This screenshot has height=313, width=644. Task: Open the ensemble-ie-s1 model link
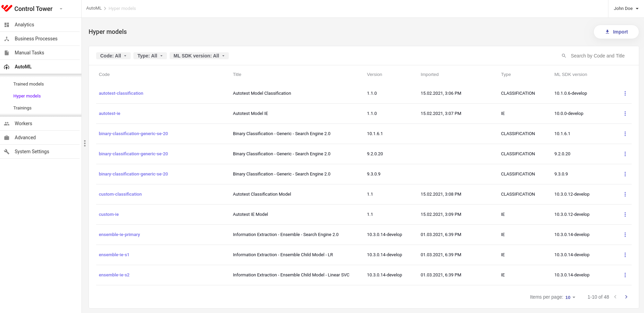(114, 255)
